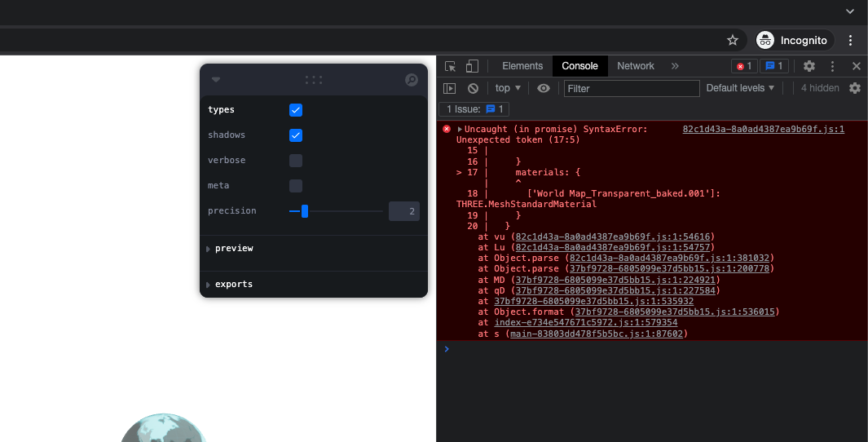Focus the console Filter input

click(632, 88)
